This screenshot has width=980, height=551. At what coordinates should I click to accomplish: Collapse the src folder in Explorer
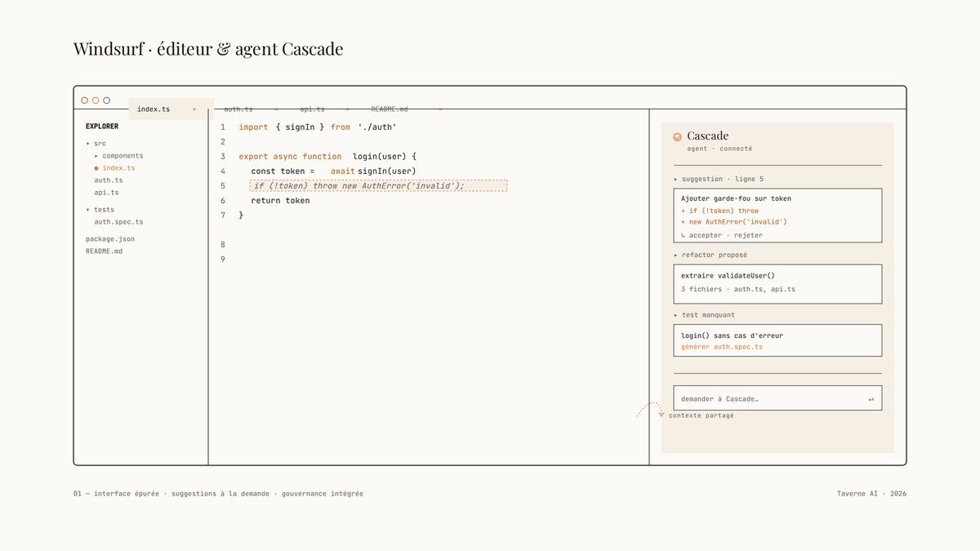[87, 144]
